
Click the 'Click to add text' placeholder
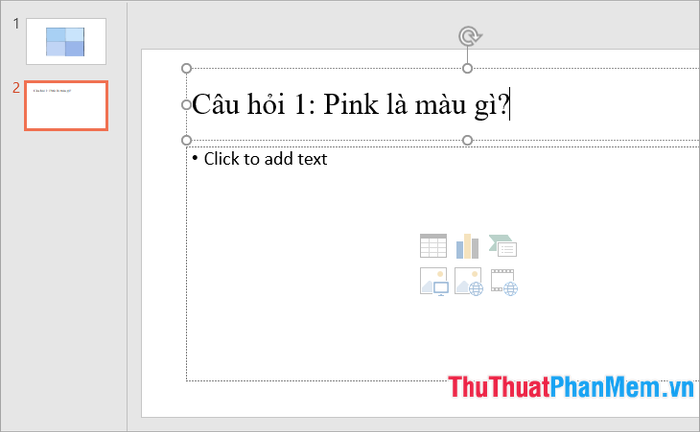tap(265, 159)
